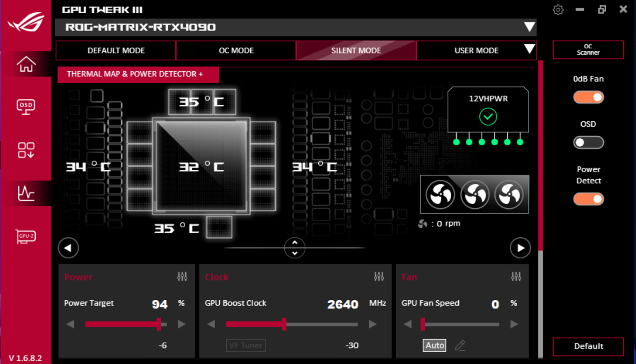
Task: Expand the GPU selection dropdown arrow
Action: click(529, 27)
